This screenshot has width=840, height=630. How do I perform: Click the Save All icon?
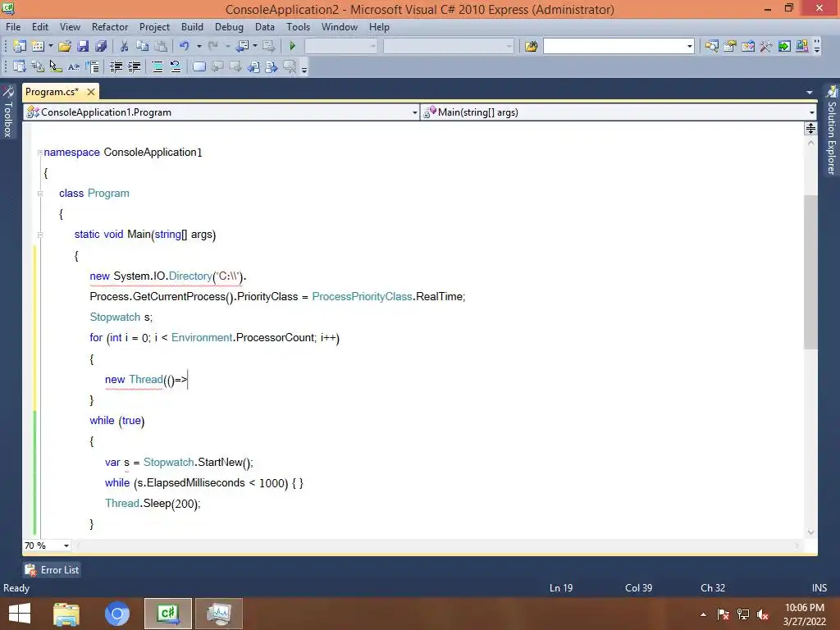pos(101,46)
